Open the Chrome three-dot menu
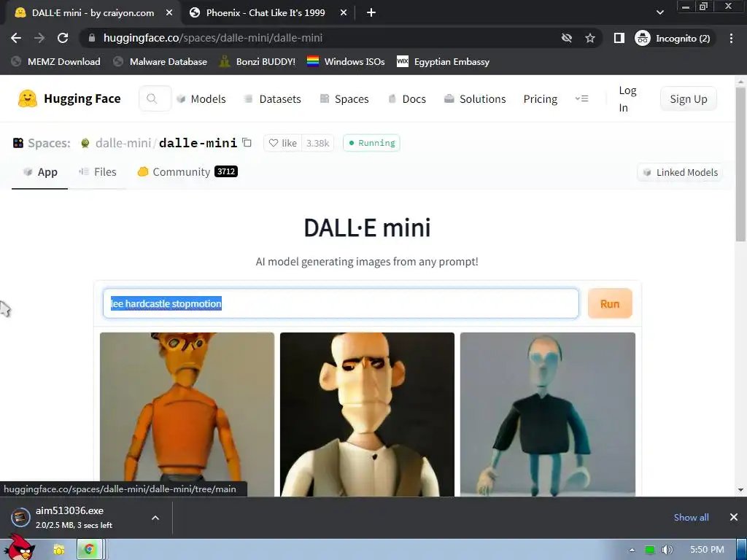Image resolution: width=747 pixels, height=560 pixels. (x=731, y=38)
